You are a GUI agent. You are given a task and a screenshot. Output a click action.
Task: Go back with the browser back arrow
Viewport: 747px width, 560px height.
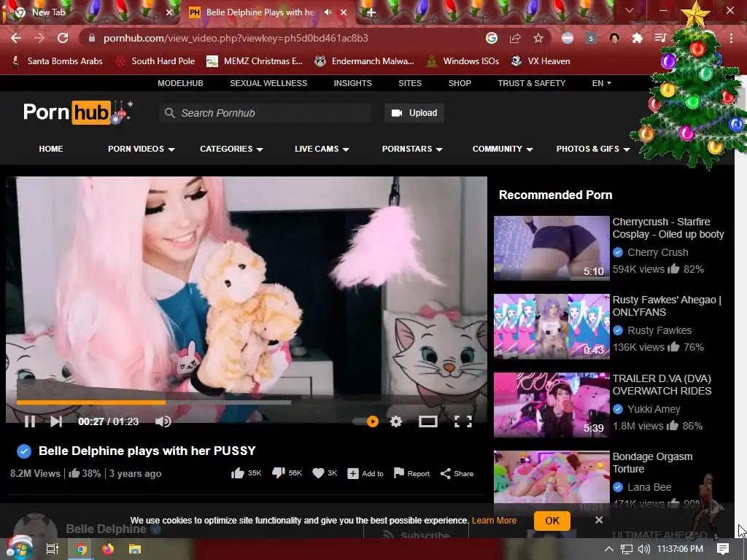click(16, 38)
